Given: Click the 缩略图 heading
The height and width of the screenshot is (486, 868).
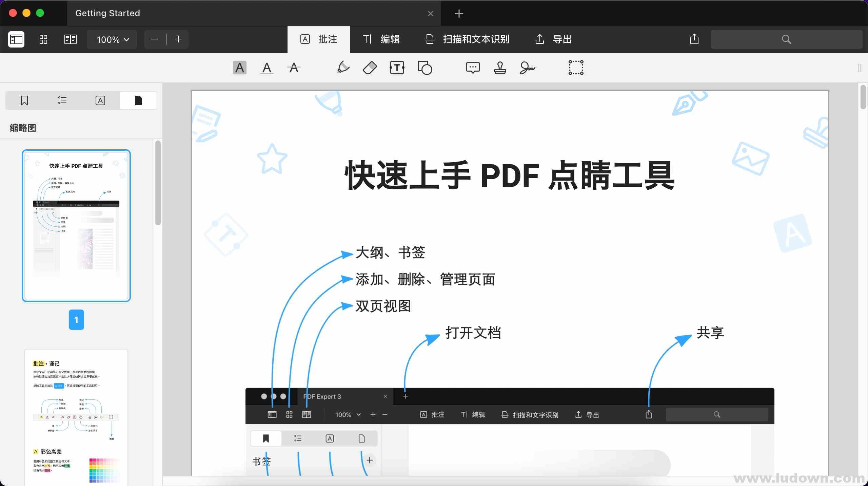Looking at the screenshot, I should [23, 128].
